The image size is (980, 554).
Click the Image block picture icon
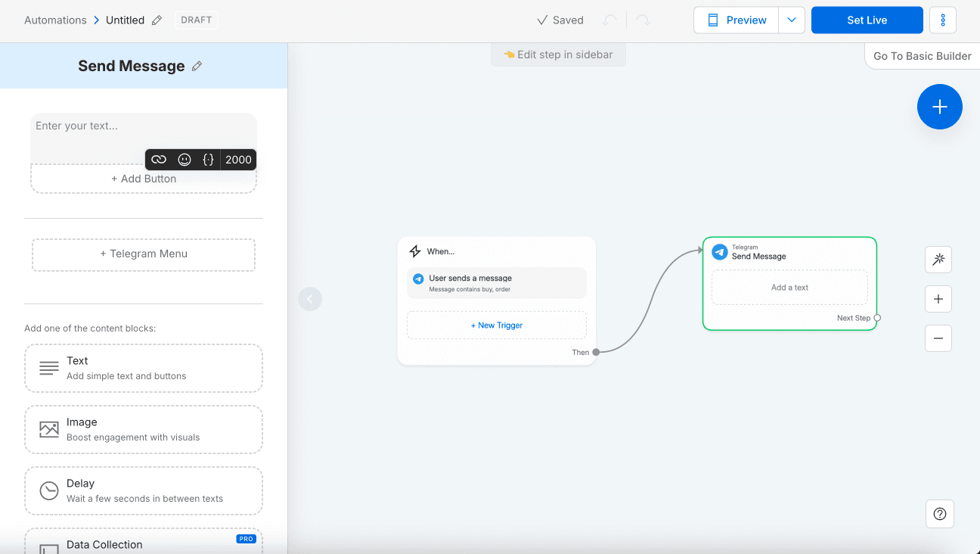49,429
